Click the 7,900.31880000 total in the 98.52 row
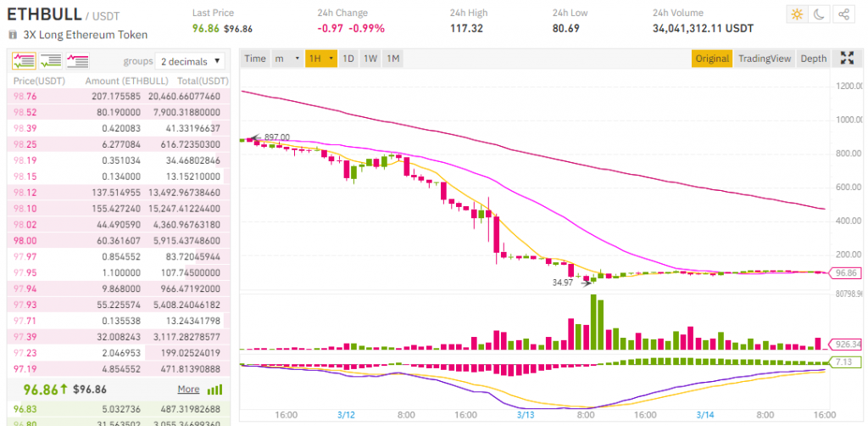 tap(186, 113)
